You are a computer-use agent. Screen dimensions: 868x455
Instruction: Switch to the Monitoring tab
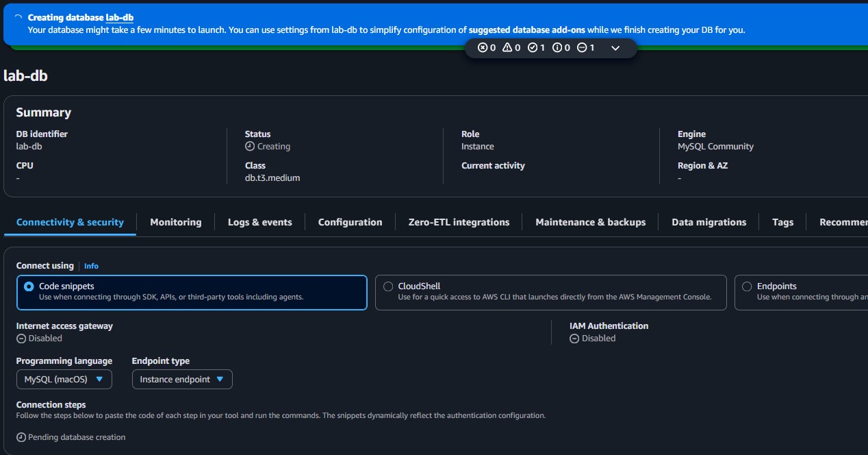[175, 221]
